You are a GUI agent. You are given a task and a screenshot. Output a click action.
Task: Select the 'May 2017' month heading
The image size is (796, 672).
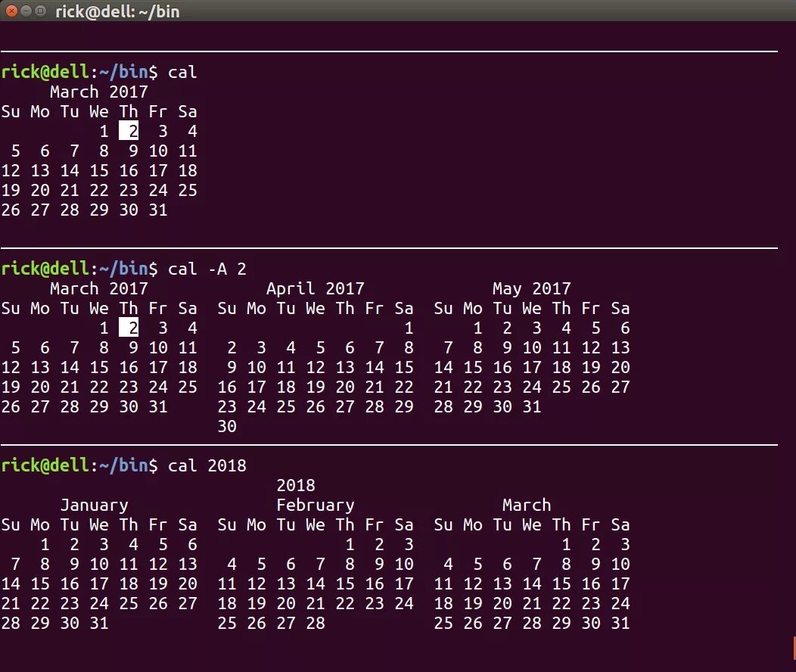tap(531, 288)
